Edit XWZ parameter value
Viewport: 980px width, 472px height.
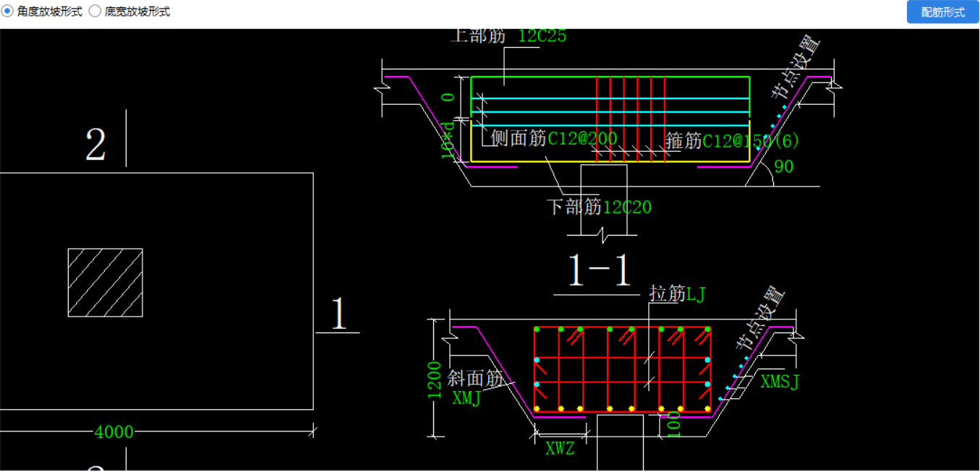coord(560,448)
